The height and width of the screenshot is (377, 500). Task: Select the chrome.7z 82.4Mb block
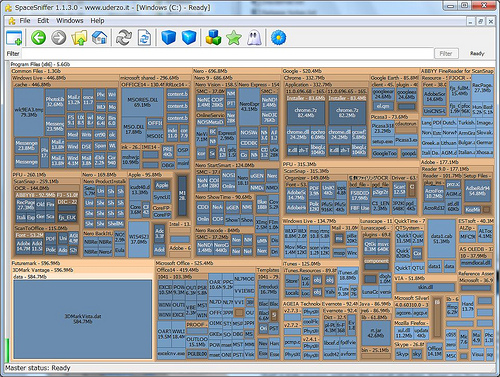pyautogui.click(x=306, y=113)
